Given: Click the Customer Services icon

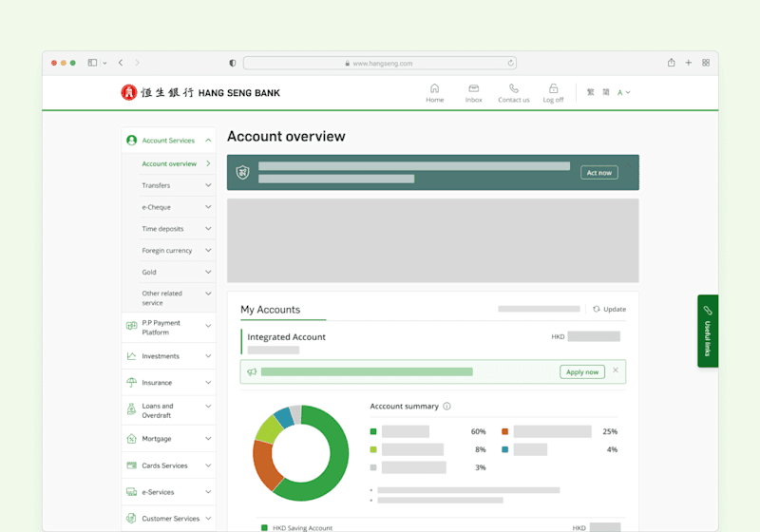Looking at the screenshot, I should pos(131,518).
